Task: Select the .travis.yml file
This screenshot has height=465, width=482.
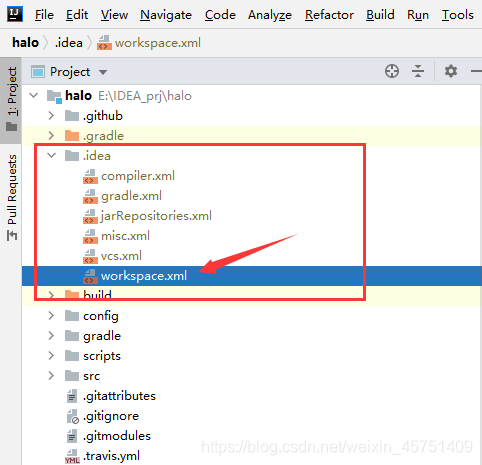Action: (x=252, y=456)
